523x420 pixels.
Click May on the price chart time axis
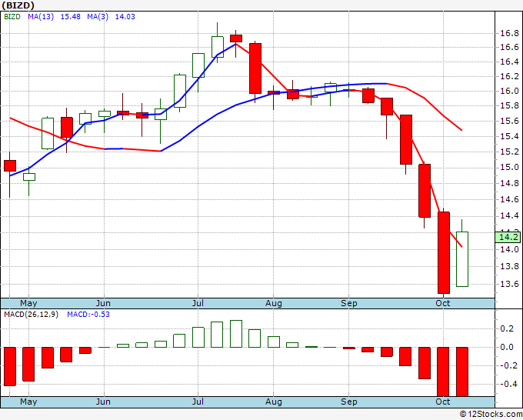pyautogui.click(x=28, y=303)
